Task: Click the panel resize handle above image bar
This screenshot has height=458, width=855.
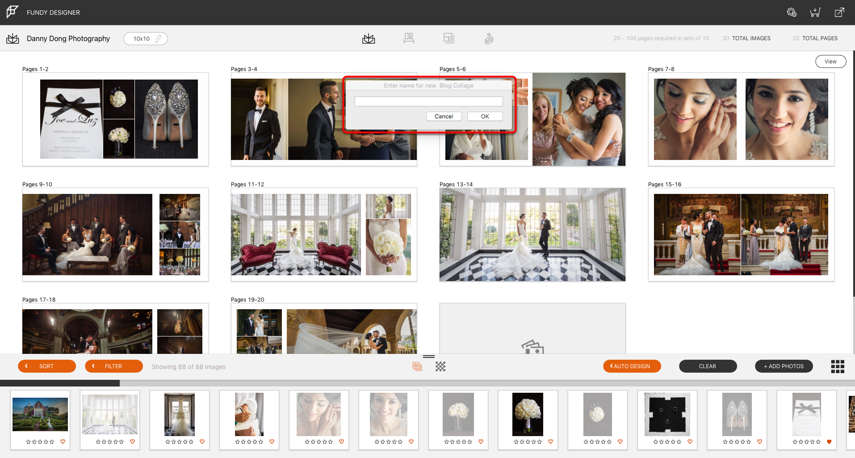Action: pyautogui.click(x=429, y=357)
